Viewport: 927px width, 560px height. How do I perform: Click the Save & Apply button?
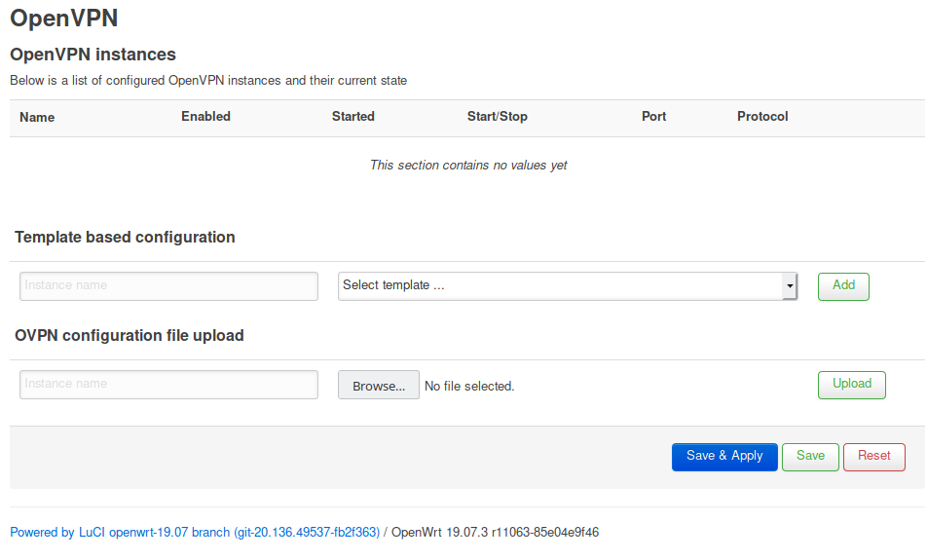click(724, 457)
